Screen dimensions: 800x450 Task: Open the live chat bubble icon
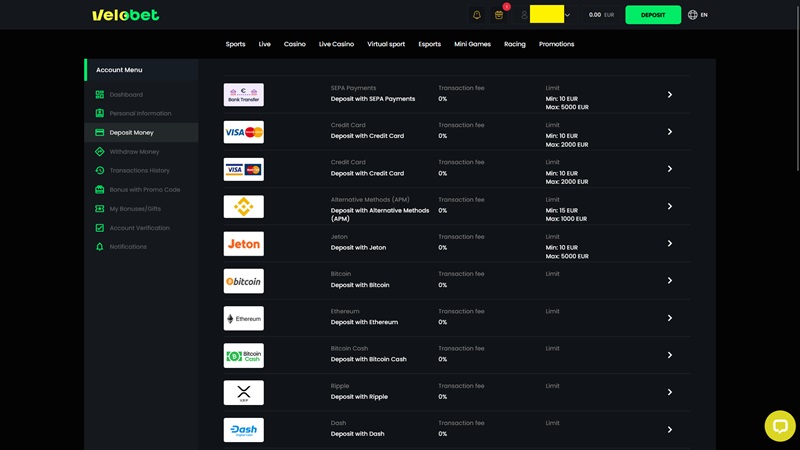coord(779,425)
